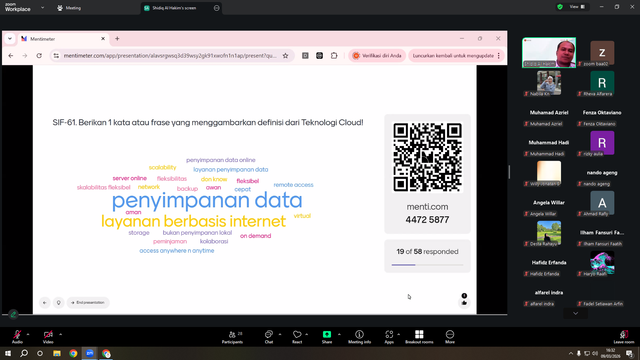The image size is (640, 360).
Task: Select zoom baa02 participant tile
Action: coord(602,53)
